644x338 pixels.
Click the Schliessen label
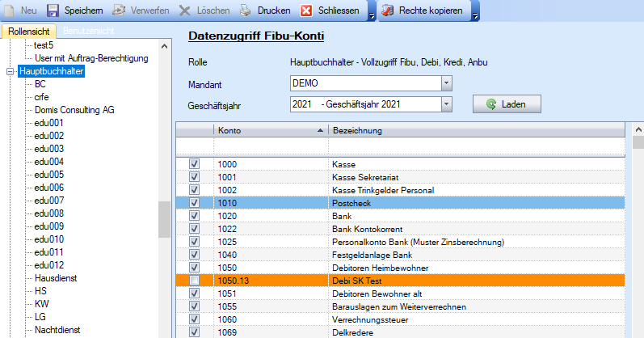click(339, 11)
